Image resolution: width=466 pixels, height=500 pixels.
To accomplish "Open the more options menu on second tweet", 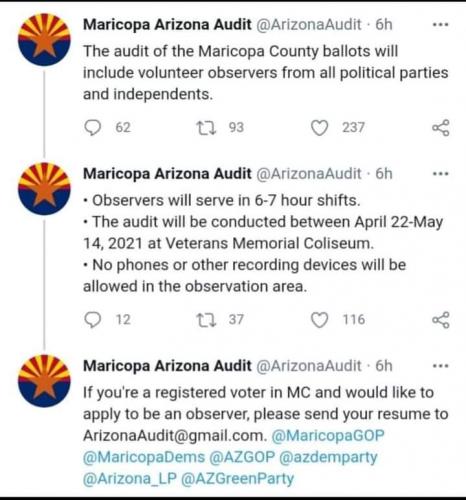I will click(x=440, y=174).
